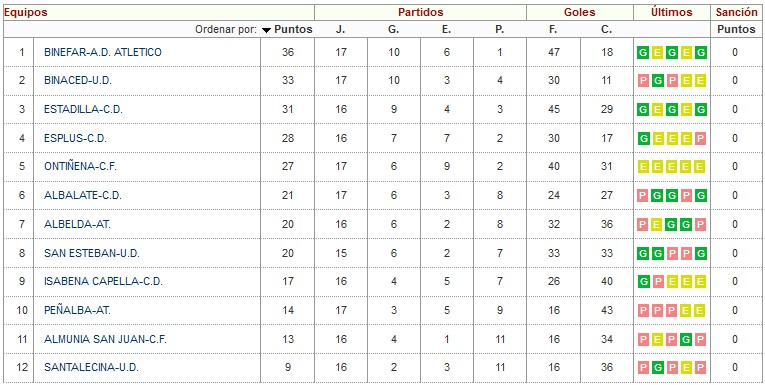Click last green G result icon for ALBALATE
The width and height of the screenshot is (765, 385).
point(701,196)
